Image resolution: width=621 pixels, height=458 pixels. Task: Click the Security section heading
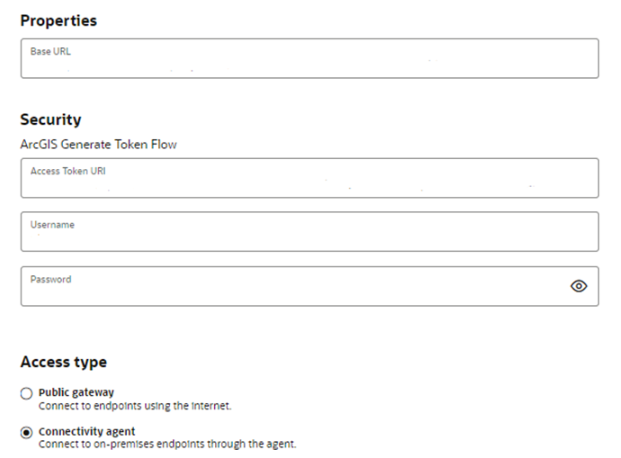[x=51, y=120]
